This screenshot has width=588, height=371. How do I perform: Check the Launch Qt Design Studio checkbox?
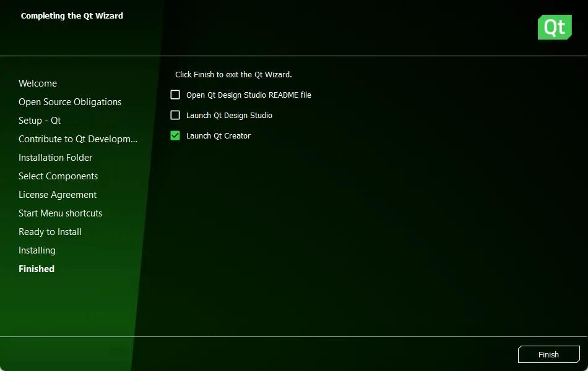pyautogui.click(x=175, y=115)
